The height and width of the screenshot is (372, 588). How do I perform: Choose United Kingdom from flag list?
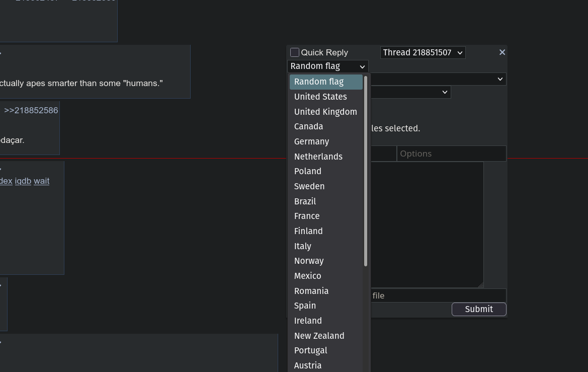click(x=326, y=111)
